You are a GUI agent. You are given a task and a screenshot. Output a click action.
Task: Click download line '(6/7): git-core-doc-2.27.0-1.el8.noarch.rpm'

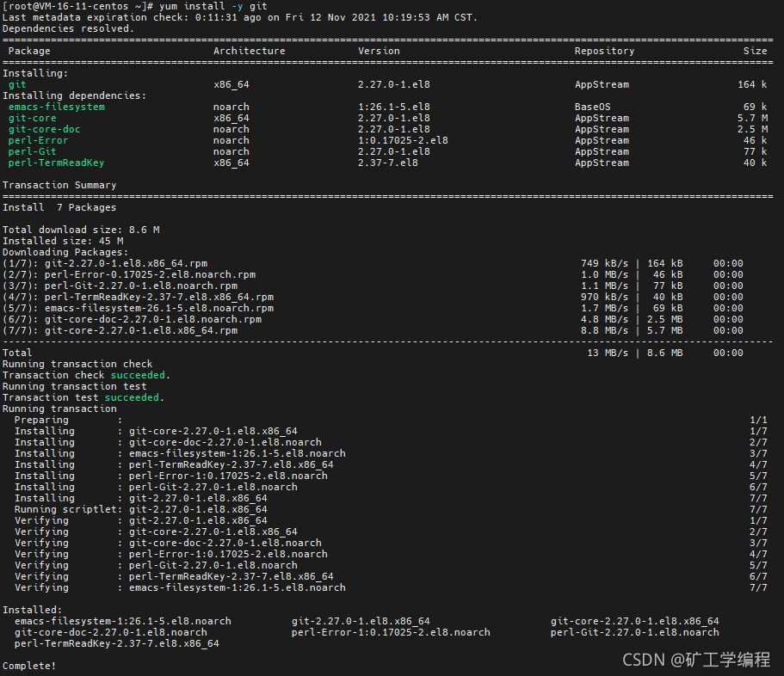coord(132,319)
